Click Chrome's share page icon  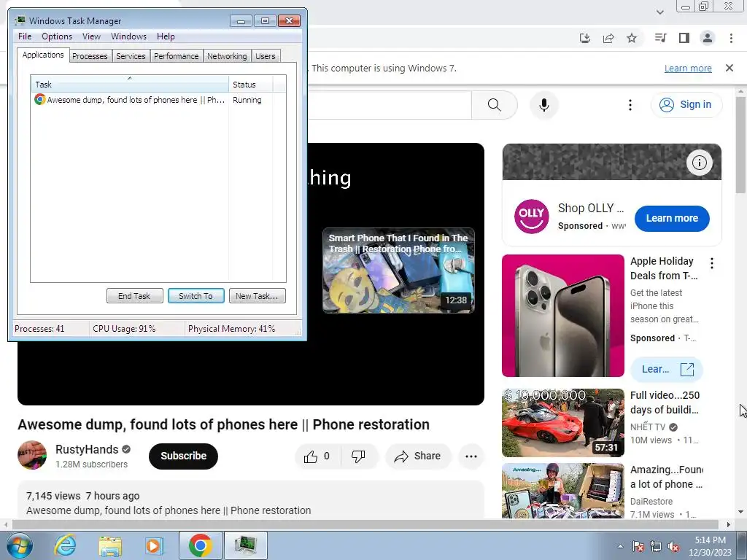(x=608, y=38)
